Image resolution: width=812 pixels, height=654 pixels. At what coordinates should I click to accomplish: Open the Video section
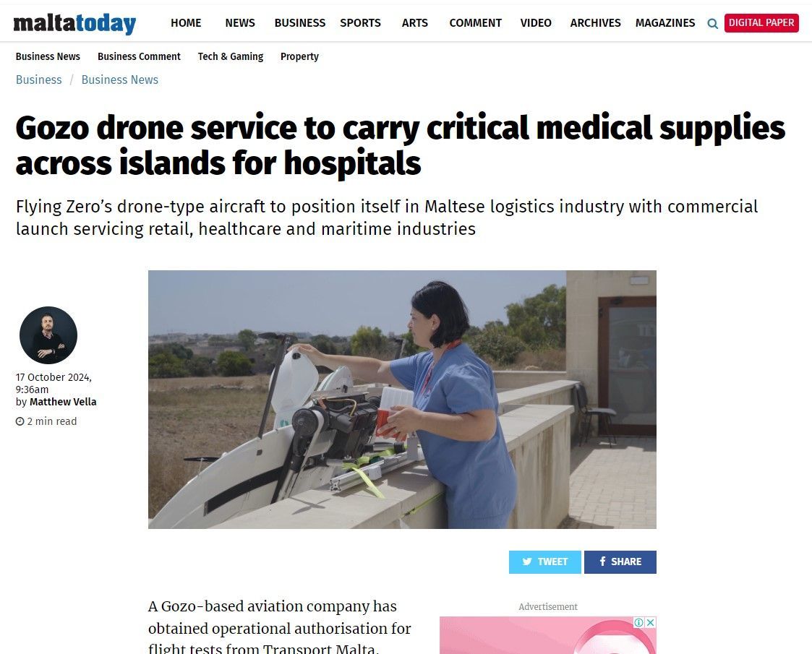pyautogui.click(x=536, y=23)
